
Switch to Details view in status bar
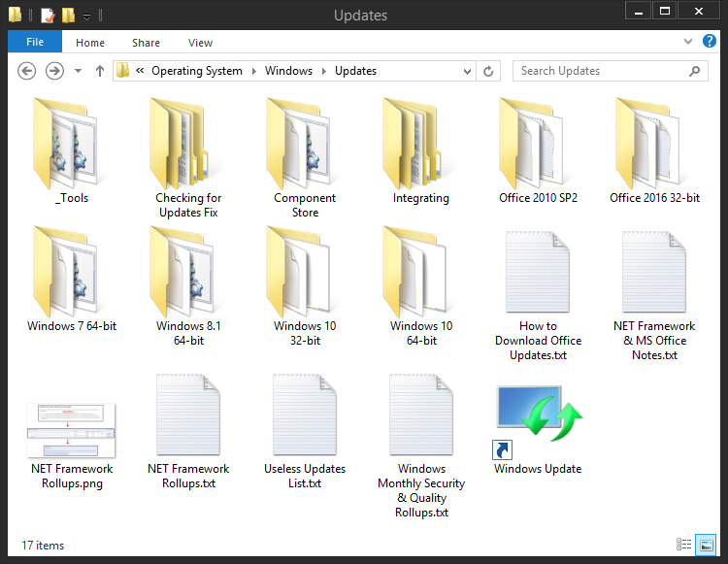[684, 544]
